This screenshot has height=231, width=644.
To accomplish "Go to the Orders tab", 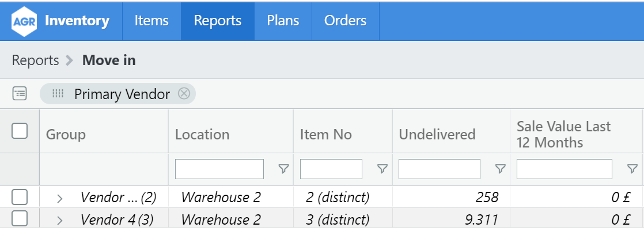I will (x=345, y=21).
